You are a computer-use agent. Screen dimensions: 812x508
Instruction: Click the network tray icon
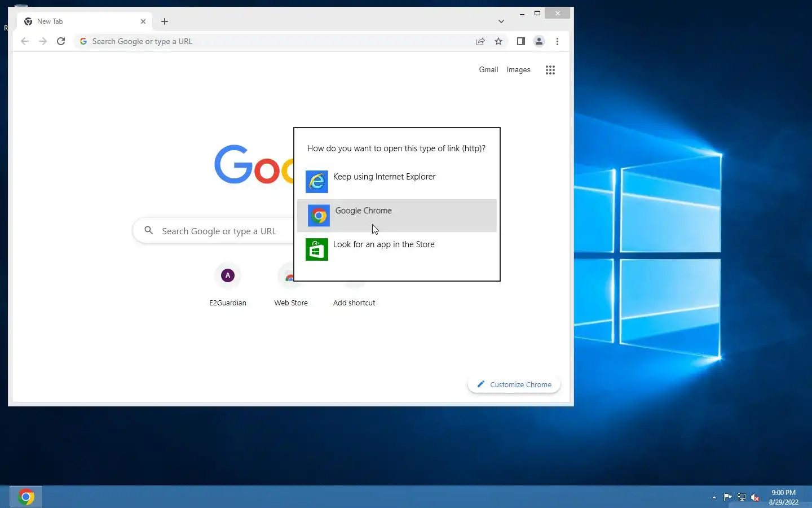742,497
